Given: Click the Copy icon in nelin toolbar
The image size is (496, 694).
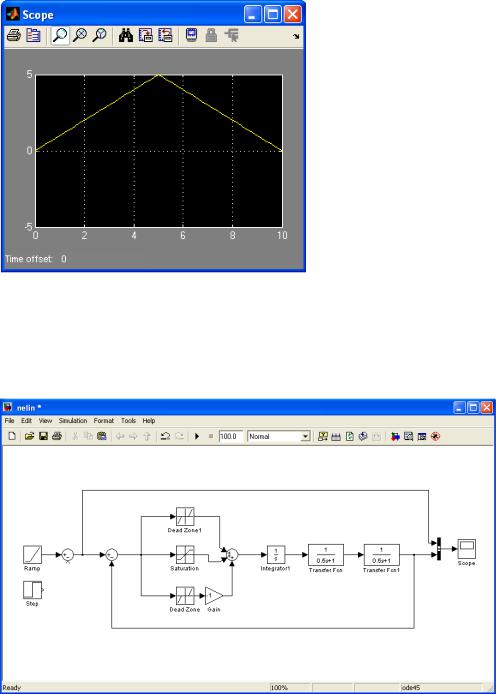Looking at the screenshot, I should point(88,436).
